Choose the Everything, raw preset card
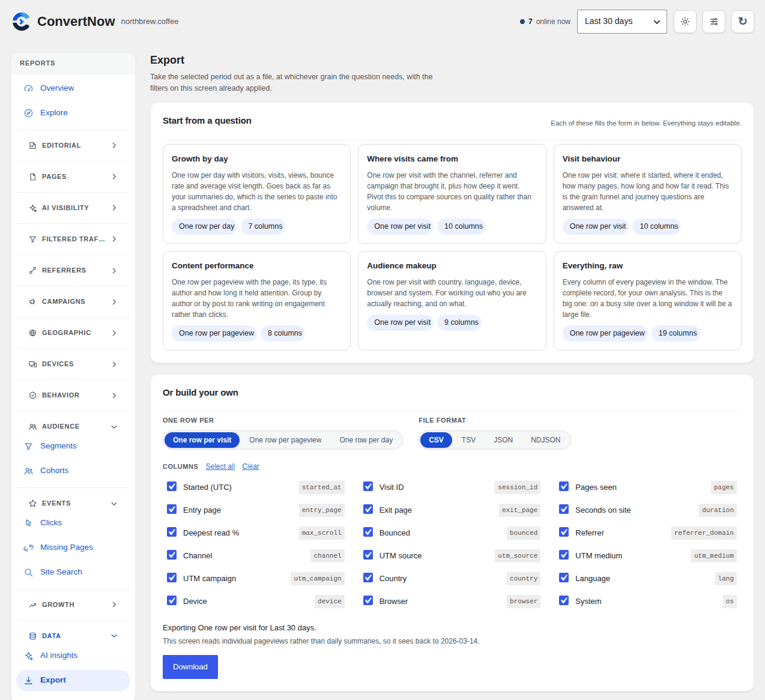The width and height of the screenshot is (765, 700). [x=647, y=301]
